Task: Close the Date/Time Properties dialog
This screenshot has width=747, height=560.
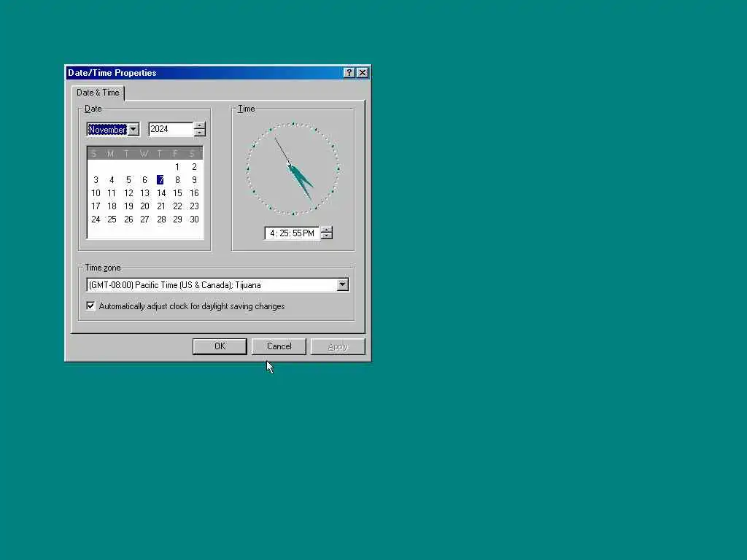Action: pos(363,72)
